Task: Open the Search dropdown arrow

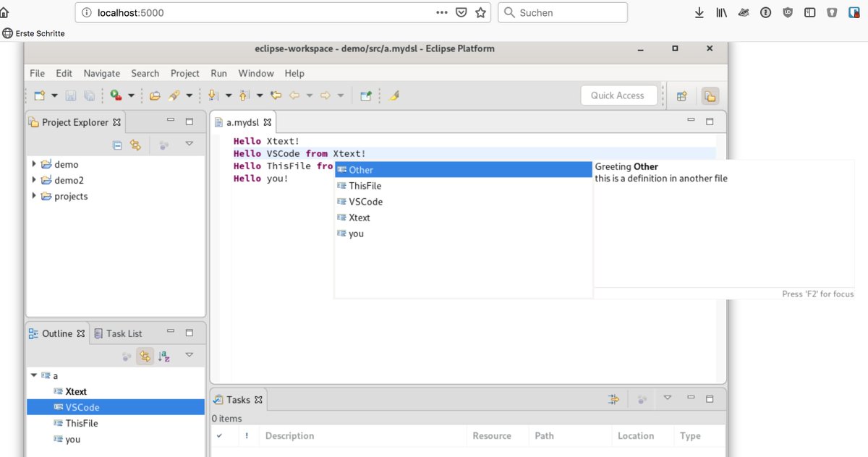Action: point(190,95)
